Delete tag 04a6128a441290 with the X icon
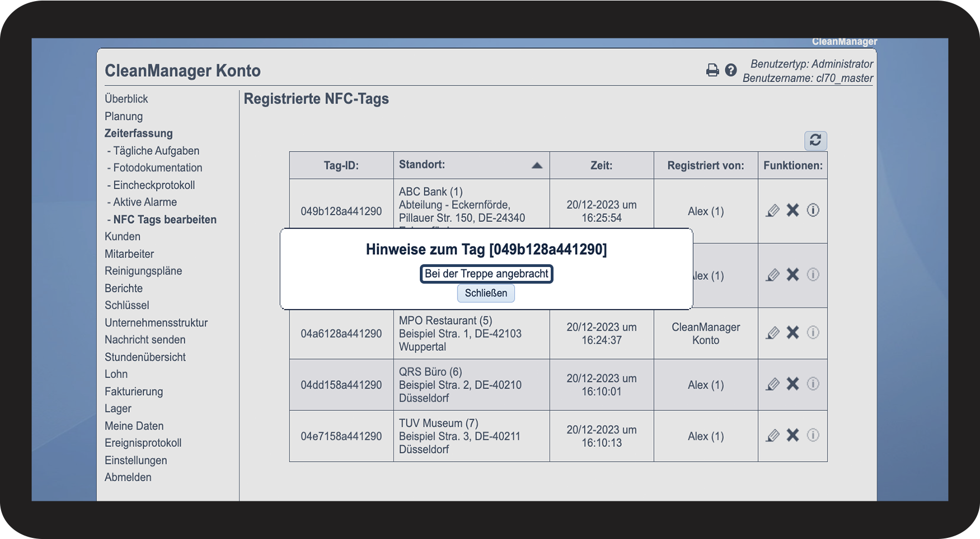The height and width of the screenshot is (539, 980). [793, 333]
